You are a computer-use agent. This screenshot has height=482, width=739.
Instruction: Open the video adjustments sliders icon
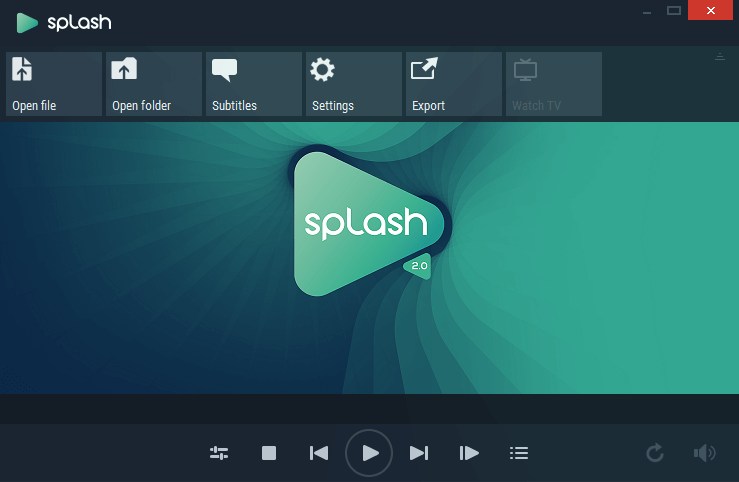(219, 453)
